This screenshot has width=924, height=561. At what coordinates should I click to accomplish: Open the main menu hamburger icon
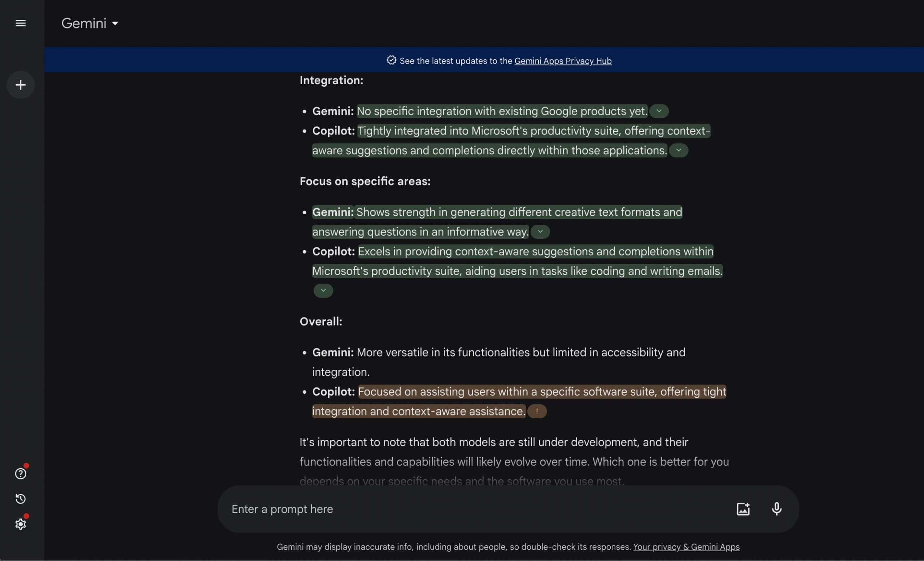21,23
